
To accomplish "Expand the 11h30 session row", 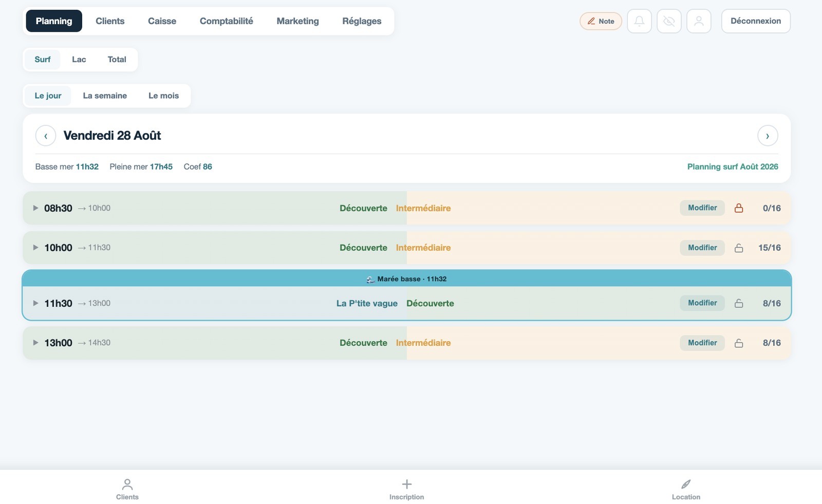I will point(35,303).
